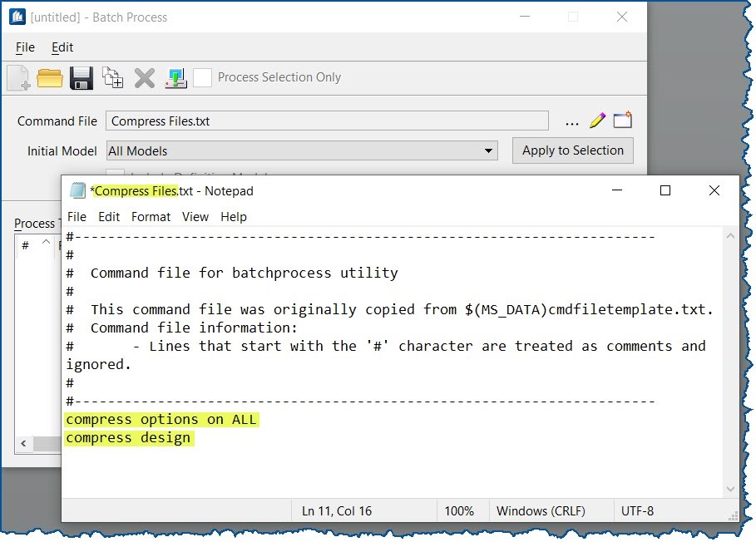
Task: Click the Delete X icon in the toolbar
Action: (x=144, y=78)
